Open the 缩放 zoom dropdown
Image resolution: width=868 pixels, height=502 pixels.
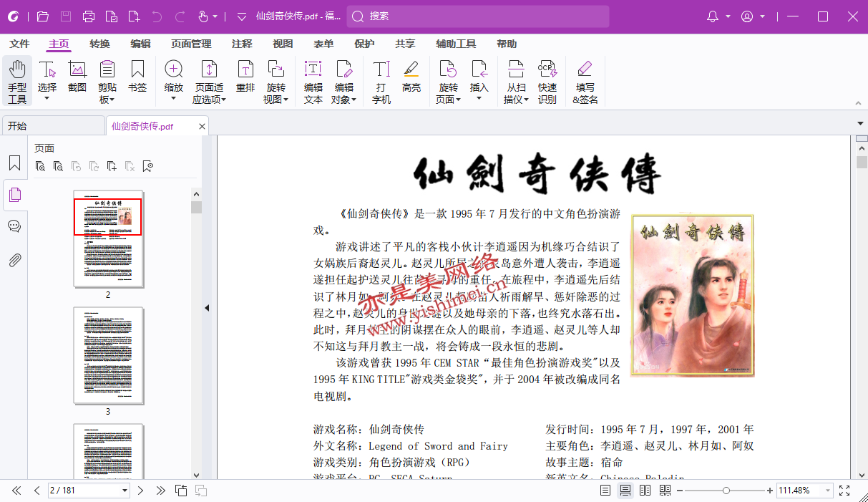click(x=173, y=98)
